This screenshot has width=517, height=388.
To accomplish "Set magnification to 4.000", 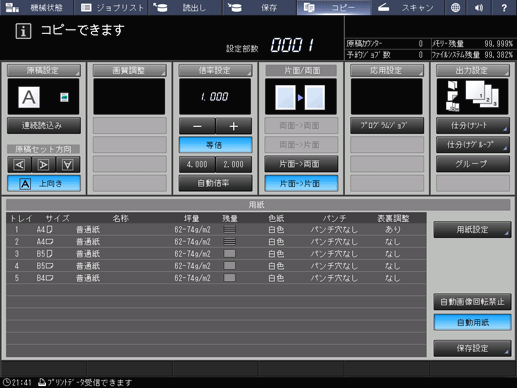I will pyautogui.click(x=197, y=164).
